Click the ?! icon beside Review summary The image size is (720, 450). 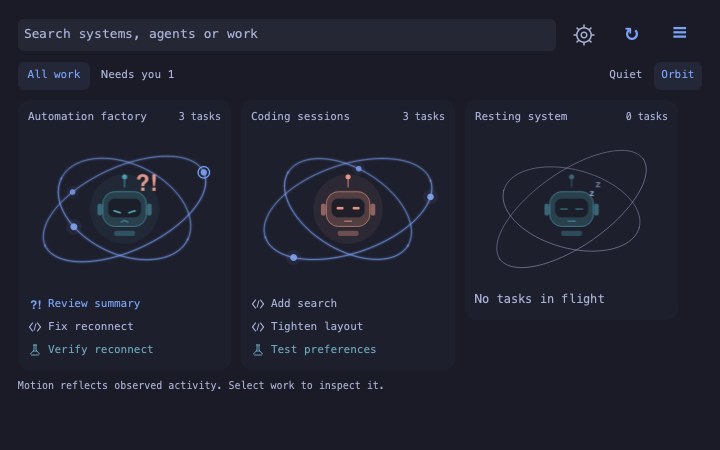pyautogui.click(x=35, y=304)
